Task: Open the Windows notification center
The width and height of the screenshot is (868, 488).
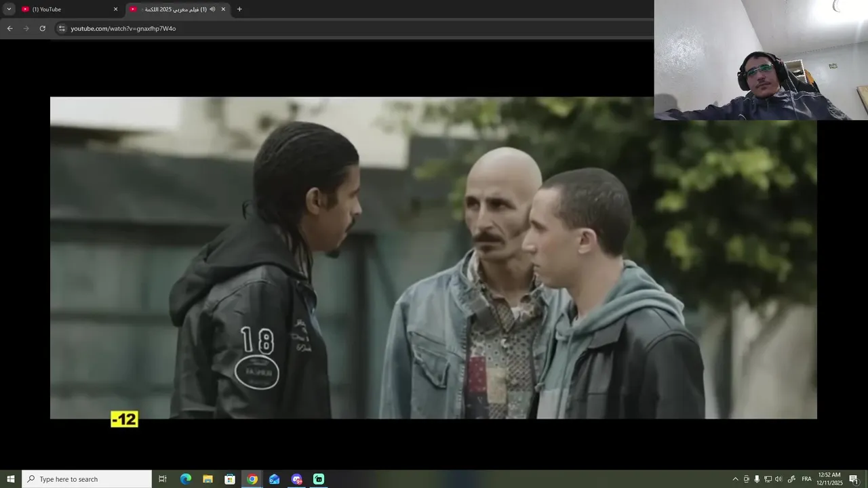Action: [x=854, y=479]
